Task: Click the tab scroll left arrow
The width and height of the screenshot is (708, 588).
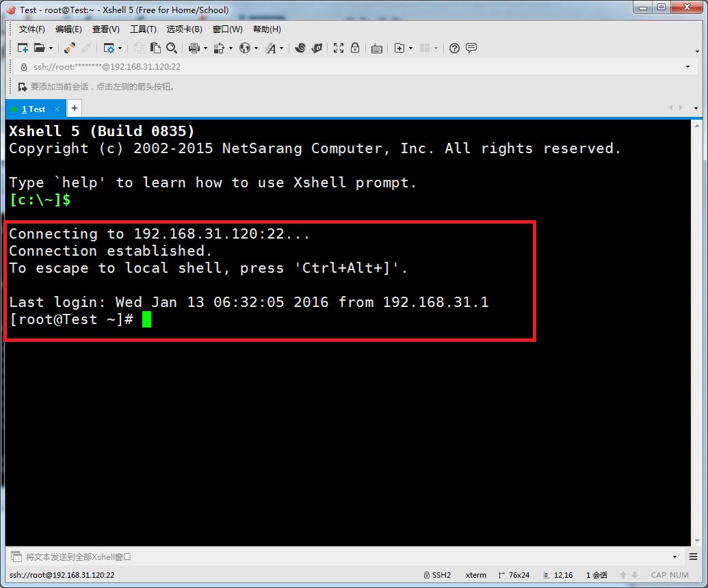Action: (x=670, y=108)
